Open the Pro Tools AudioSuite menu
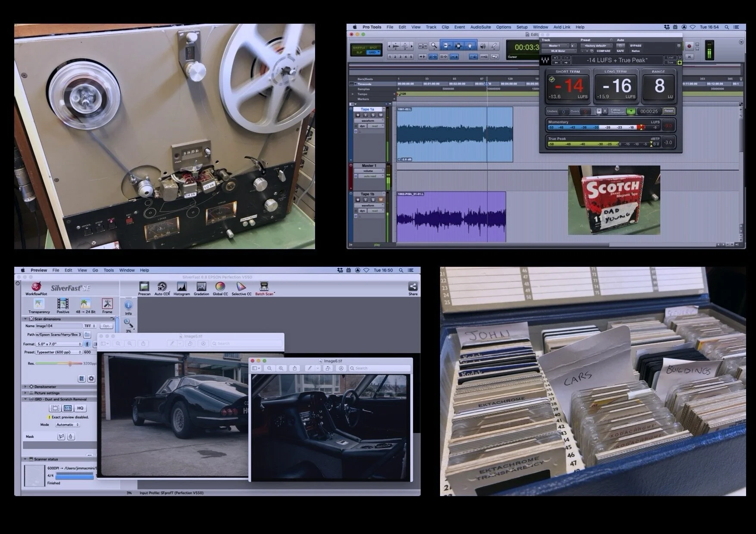The width and height of the screenshot is (756, 534). [x=480, y=27]
